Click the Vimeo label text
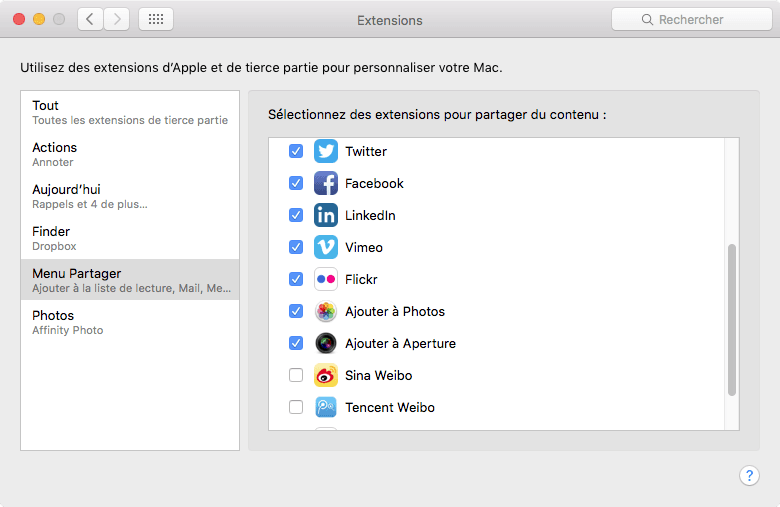Image resolution: width=780 pixels, height=507 pixels. pos(364,247)
